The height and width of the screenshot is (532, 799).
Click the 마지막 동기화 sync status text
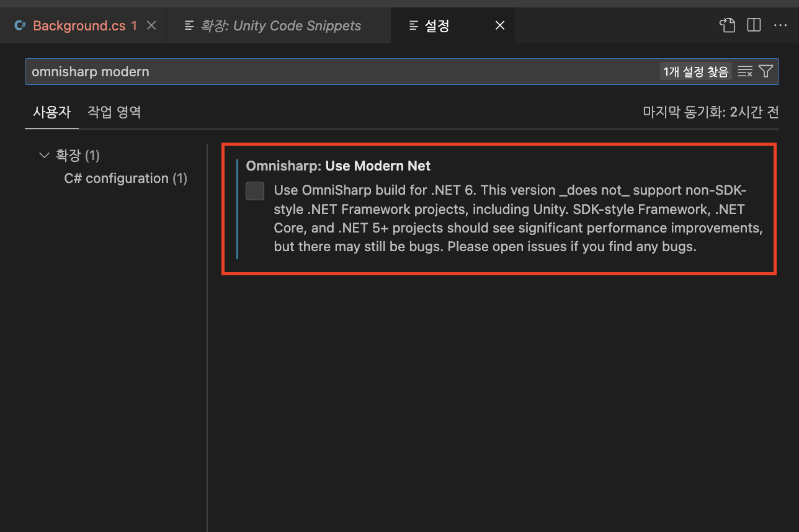coord(711,113)
